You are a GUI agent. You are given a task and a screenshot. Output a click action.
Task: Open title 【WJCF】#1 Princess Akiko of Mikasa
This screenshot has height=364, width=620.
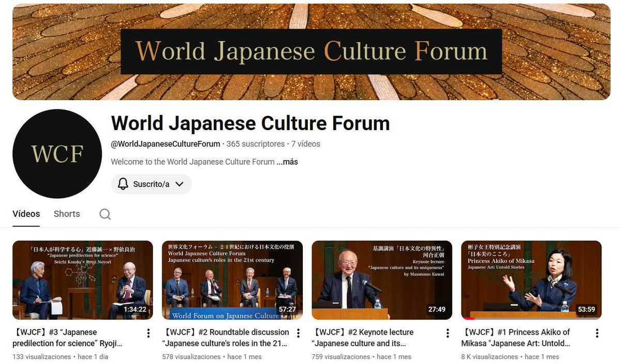[516, 338]
